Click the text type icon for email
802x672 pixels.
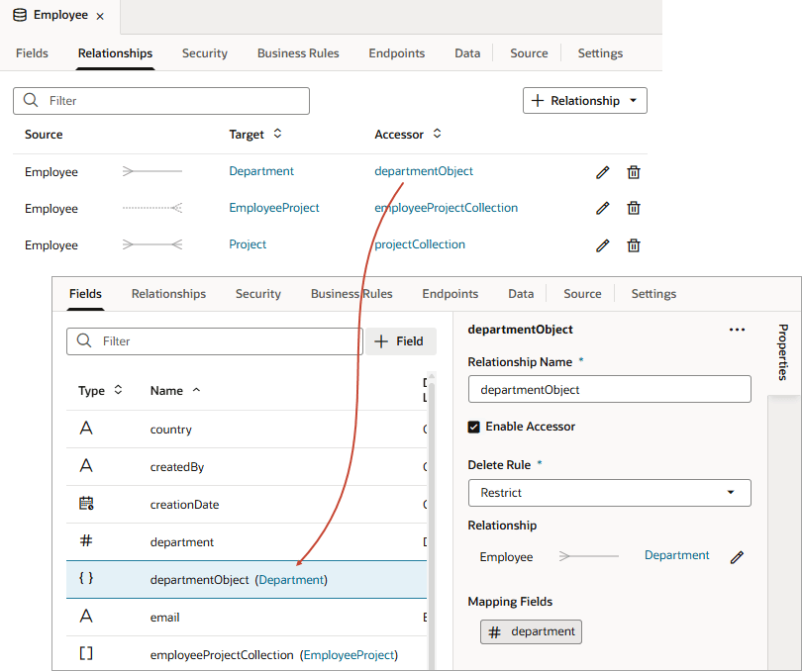tap(86, 616)
